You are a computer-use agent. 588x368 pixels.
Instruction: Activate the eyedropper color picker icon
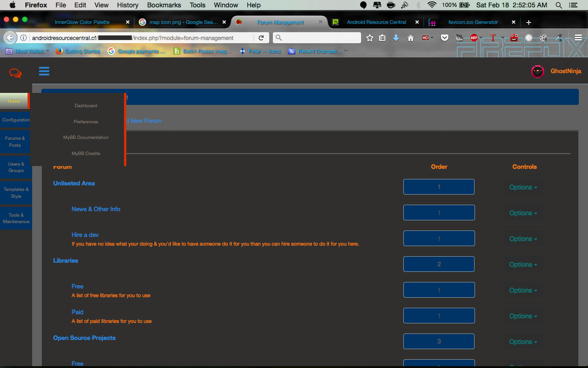559,38
